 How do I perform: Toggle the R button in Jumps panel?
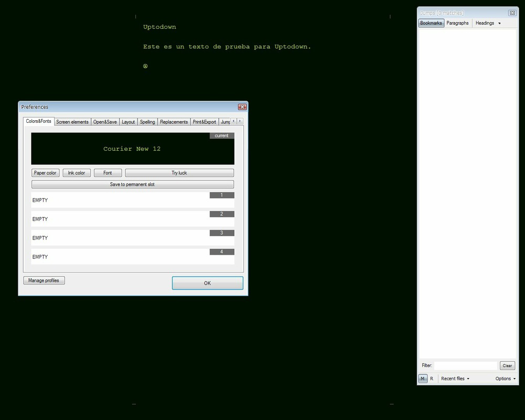coord(432,379)
